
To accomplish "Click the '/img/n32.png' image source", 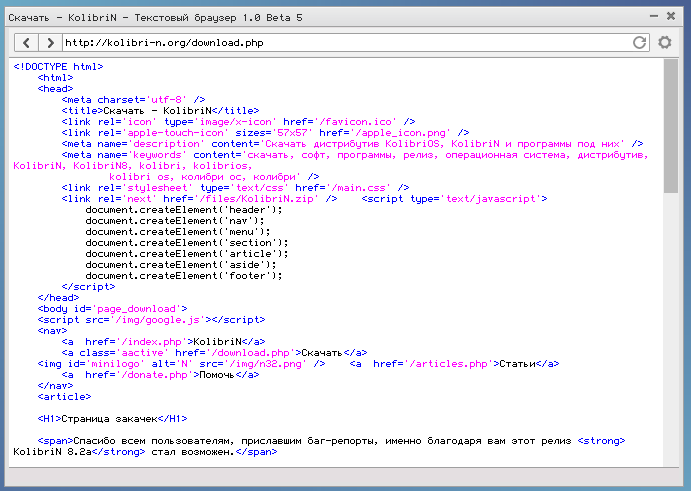I will [x=265, y=364].
